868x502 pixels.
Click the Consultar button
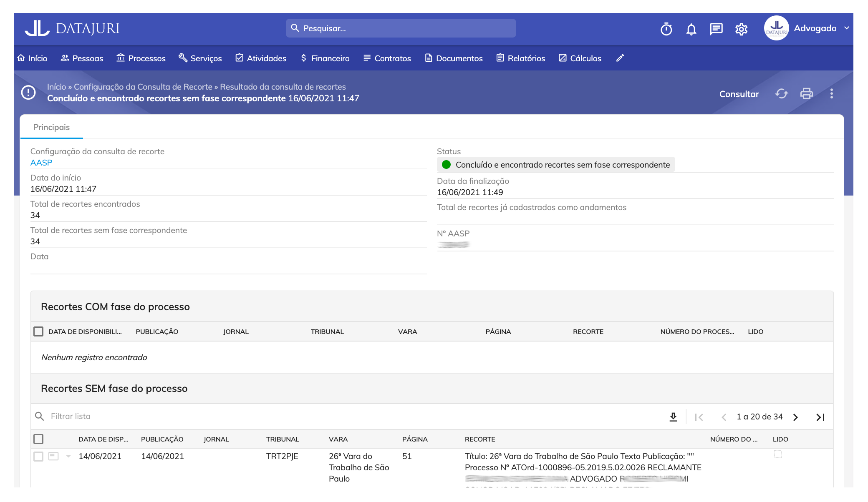tap(739, 94)
